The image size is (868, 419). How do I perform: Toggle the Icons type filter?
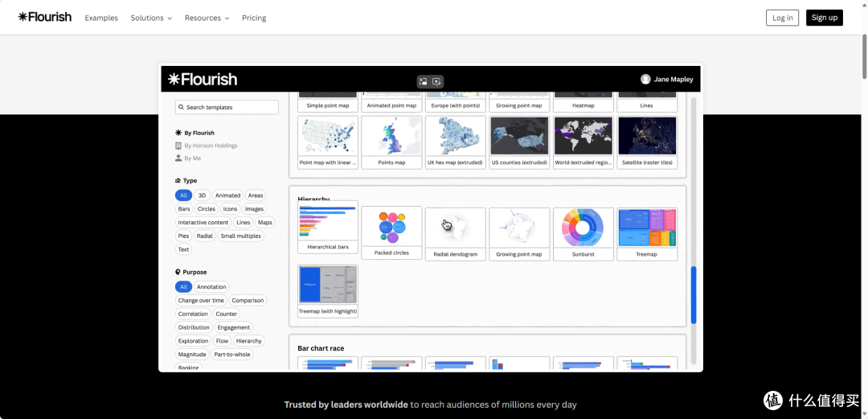pos(231,209)
